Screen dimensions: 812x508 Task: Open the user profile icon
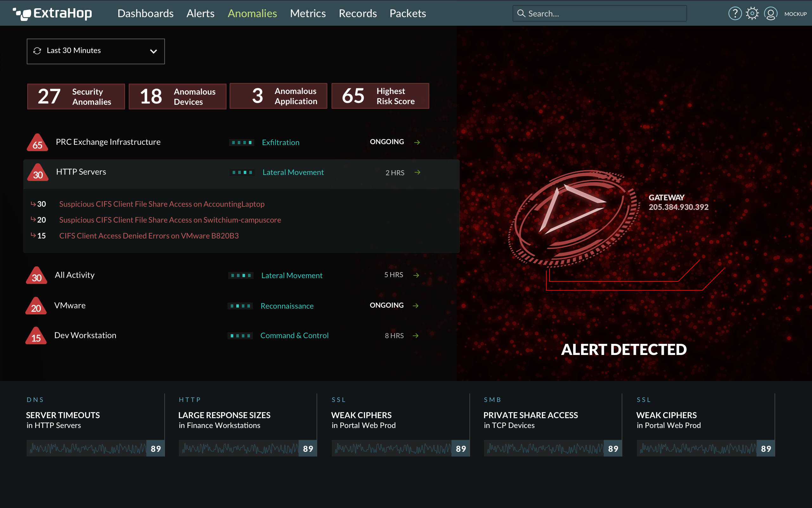click(771, 13)
